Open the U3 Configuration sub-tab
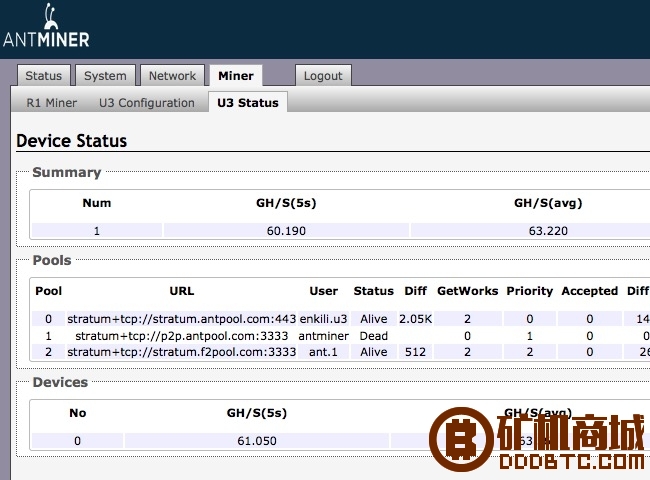 147,103
